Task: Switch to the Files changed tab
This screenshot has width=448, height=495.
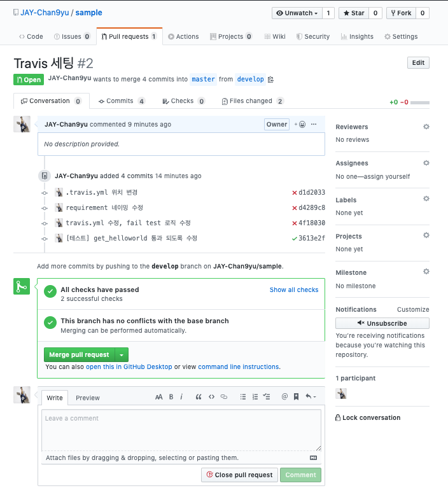Action: coord(253,101)
